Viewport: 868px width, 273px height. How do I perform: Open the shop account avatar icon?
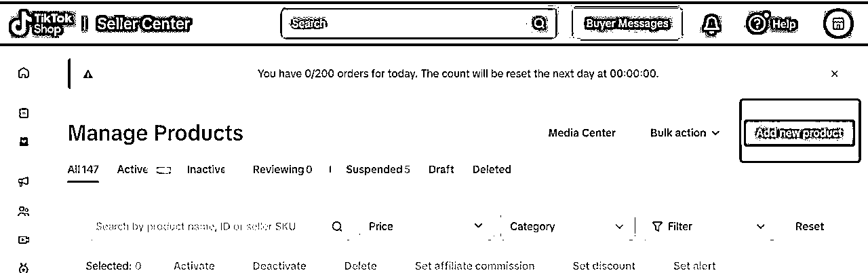coord(837,24)
